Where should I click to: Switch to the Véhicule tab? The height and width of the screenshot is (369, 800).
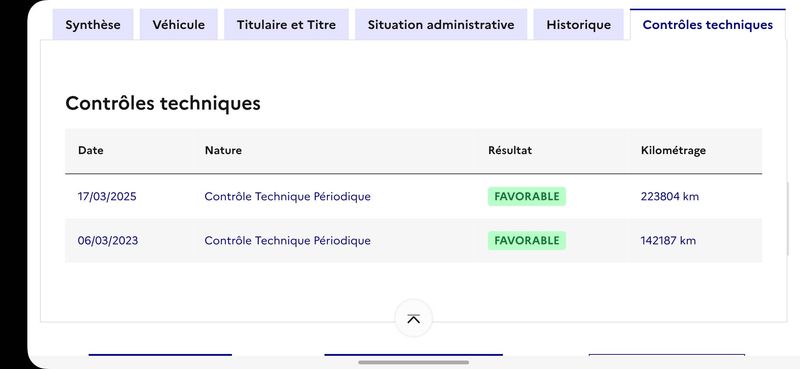179,24
